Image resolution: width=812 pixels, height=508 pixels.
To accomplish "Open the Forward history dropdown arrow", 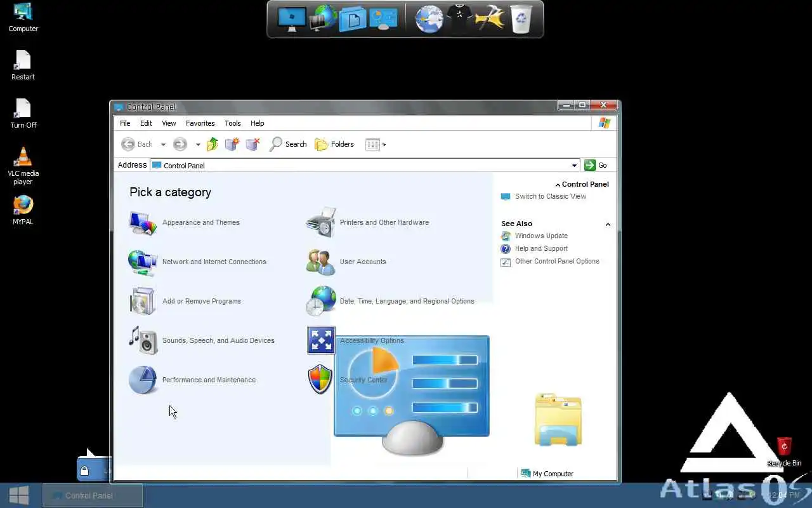I will coord(198,145).
